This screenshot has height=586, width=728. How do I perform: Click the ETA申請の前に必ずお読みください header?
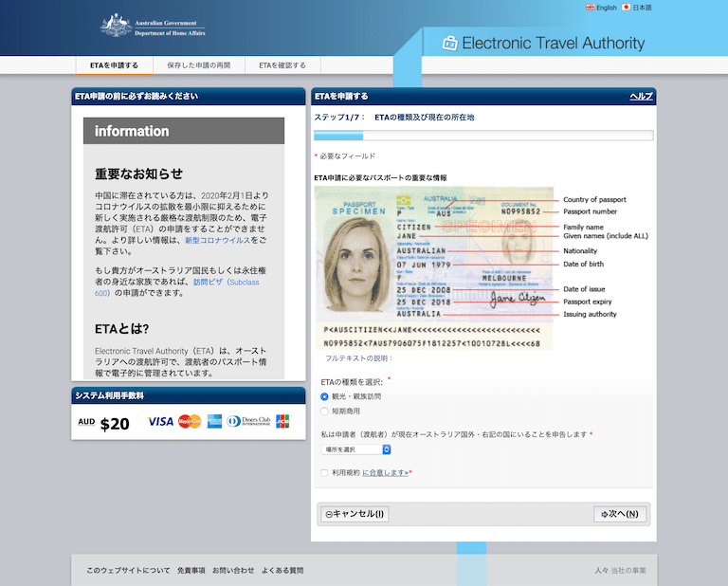[x=189, y=96]
